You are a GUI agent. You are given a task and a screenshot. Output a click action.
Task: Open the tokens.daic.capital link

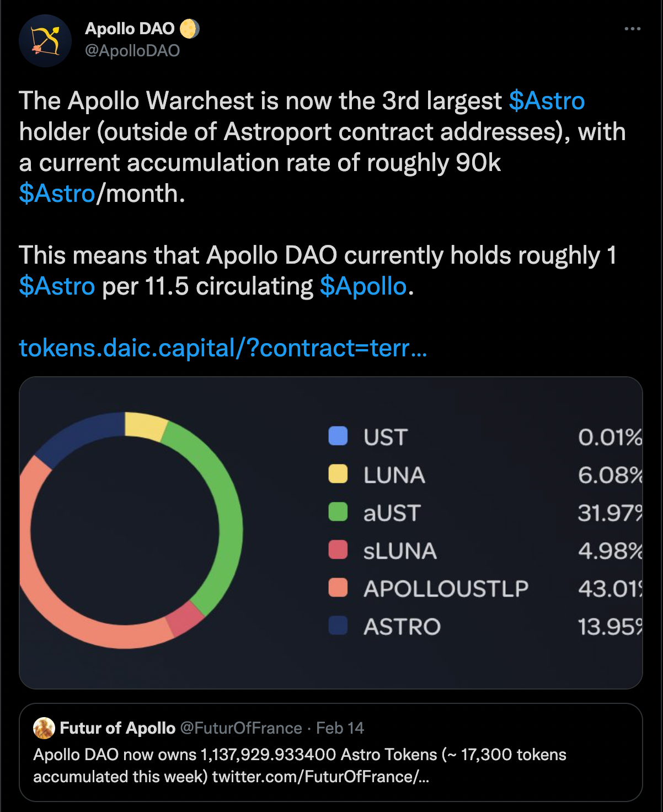click(x=223, y=348)
